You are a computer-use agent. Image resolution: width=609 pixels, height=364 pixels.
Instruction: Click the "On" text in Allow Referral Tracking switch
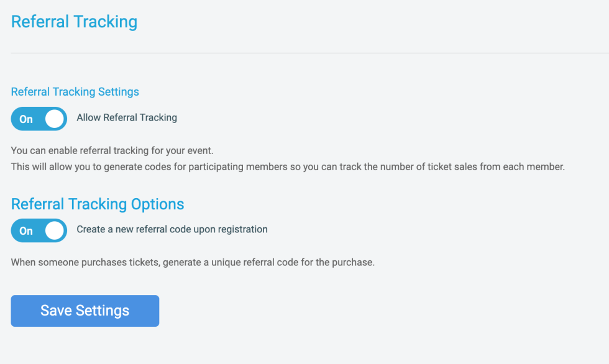26,119
